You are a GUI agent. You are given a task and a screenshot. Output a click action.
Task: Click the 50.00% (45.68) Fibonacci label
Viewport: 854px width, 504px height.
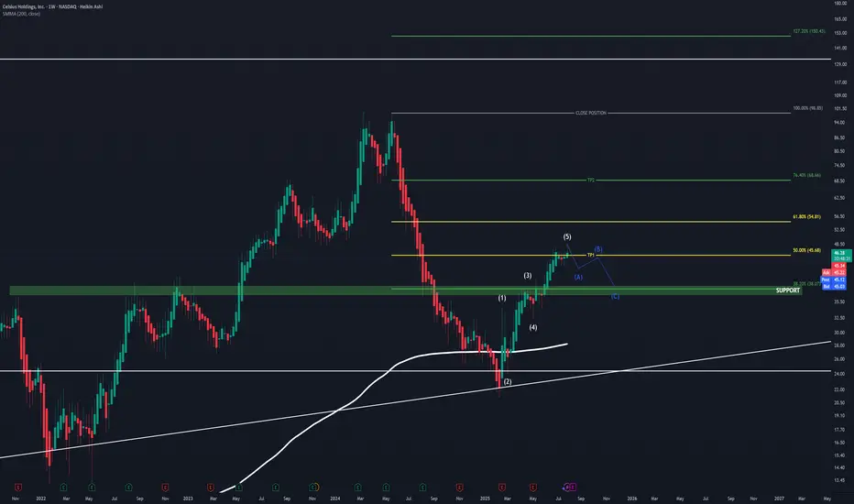click(x=806, y=251)
